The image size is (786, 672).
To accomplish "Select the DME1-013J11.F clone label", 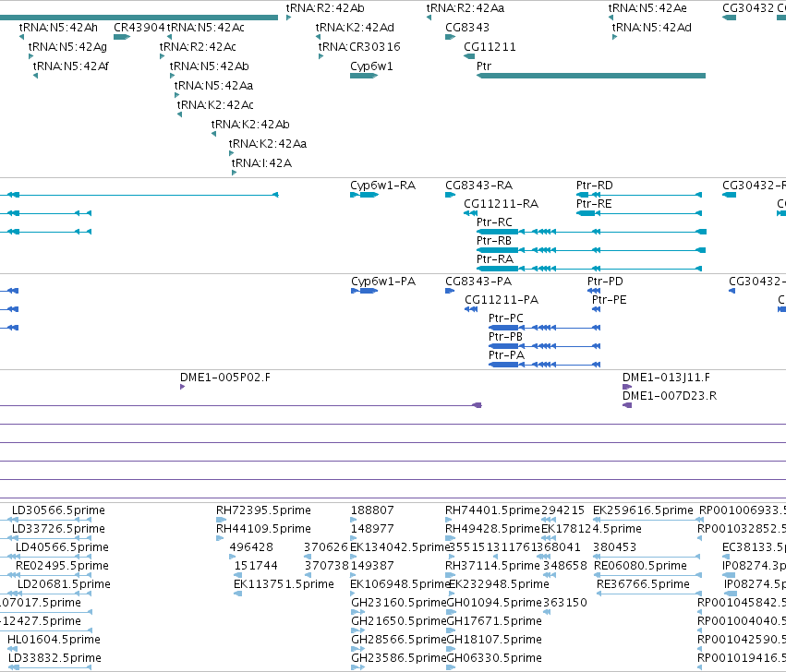I will (666, 378).
